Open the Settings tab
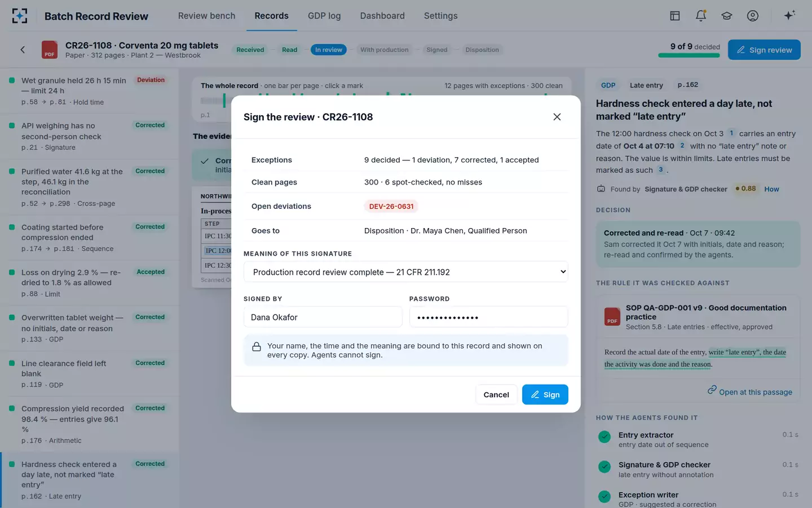 coord(441,16)
